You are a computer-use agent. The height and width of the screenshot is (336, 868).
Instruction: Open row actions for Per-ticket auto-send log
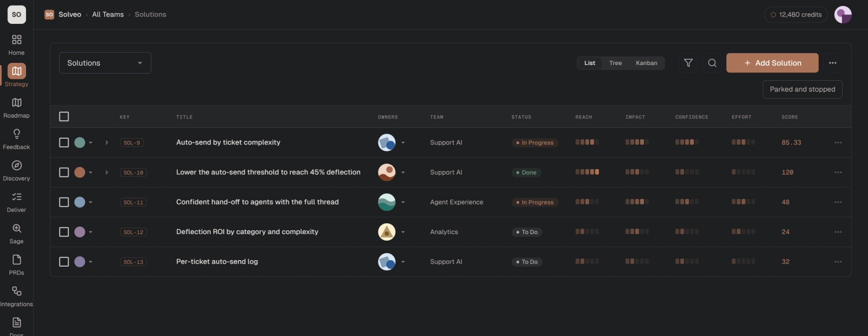point(838,262)
